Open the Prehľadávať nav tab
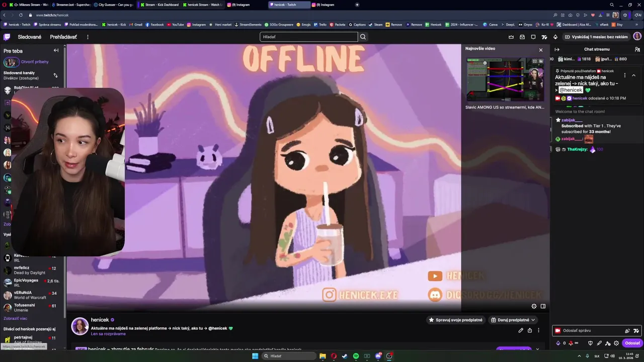 tap(63, 37)
